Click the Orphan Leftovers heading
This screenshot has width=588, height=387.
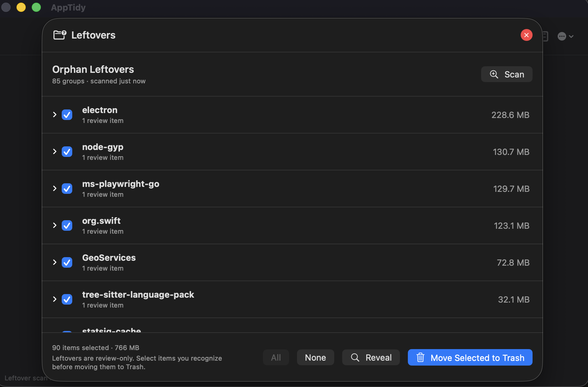pyautogui.click(x=93, y=70)
